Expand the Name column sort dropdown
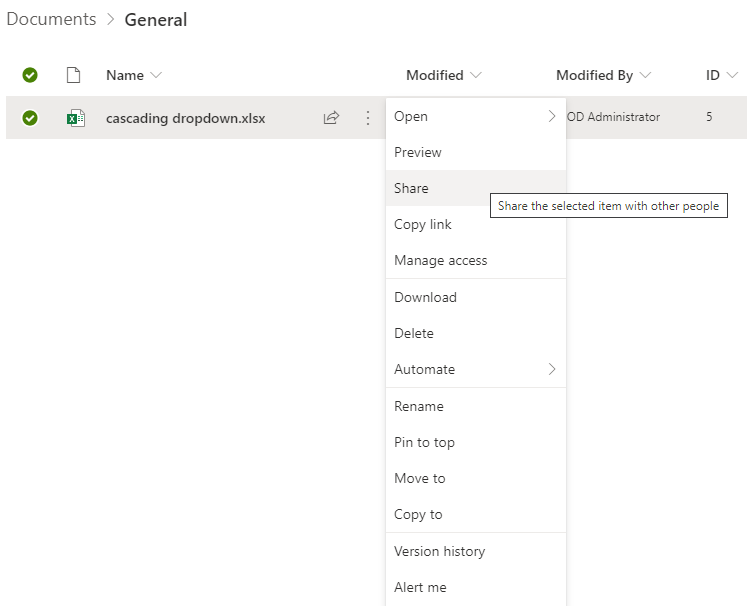The image size is (747, 606). coord(156,75)
